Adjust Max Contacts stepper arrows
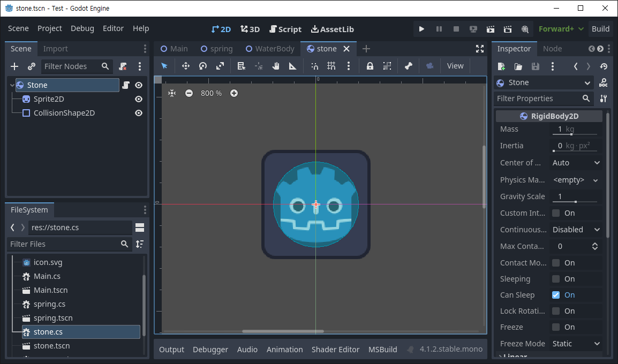This screenshot has height=364, width=618. 595,246
